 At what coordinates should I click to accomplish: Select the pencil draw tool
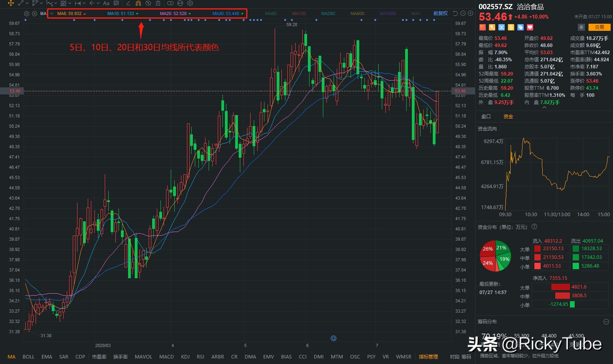click(x=128, y=3)
